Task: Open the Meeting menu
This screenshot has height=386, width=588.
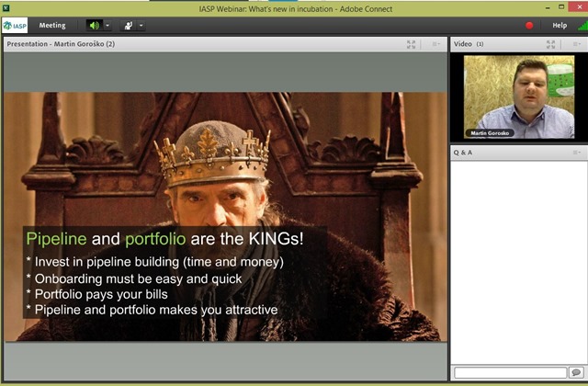Action: (52, 26)
